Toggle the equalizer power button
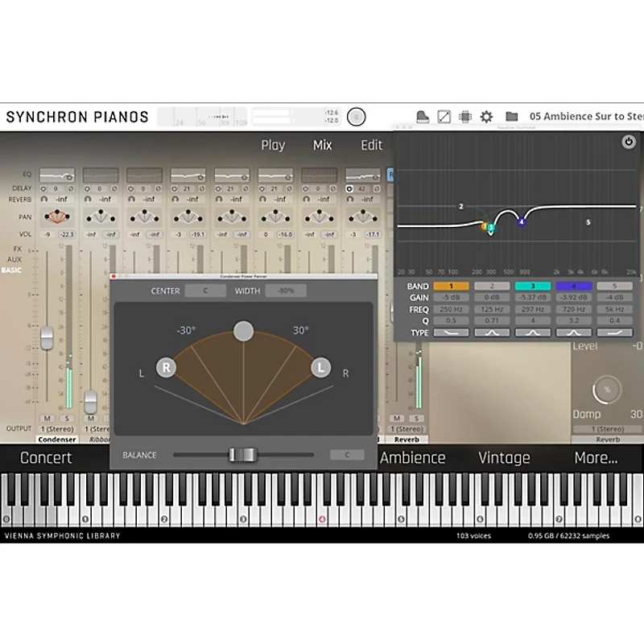The width and height of the screenshot is (644, 644). (x=628, y=142)
